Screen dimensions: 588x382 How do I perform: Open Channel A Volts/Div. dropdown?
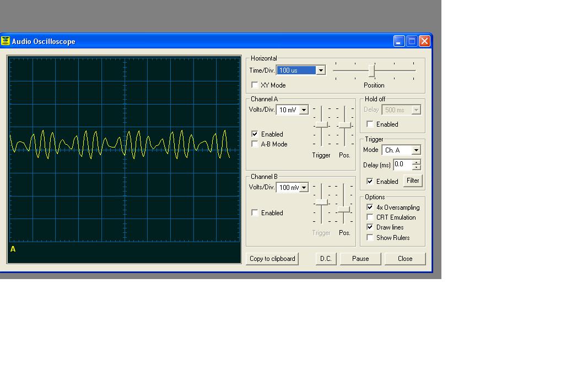[x=304, y=110]
